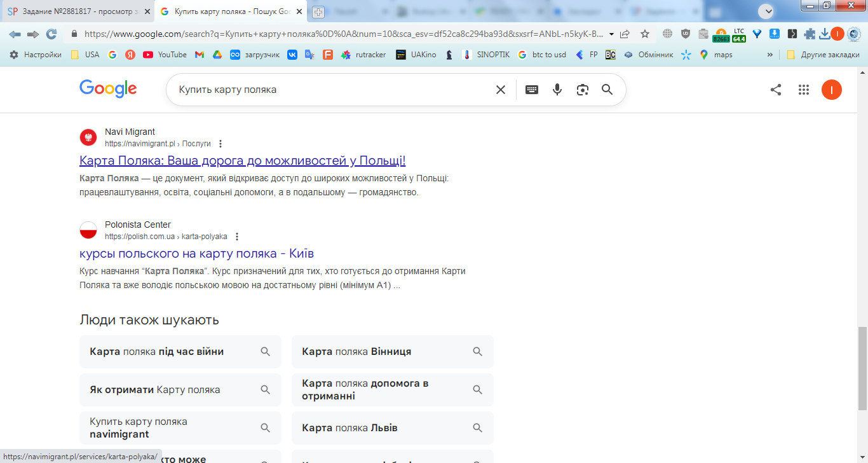Open the VK bookmark icon

click(x=292, y=55)
